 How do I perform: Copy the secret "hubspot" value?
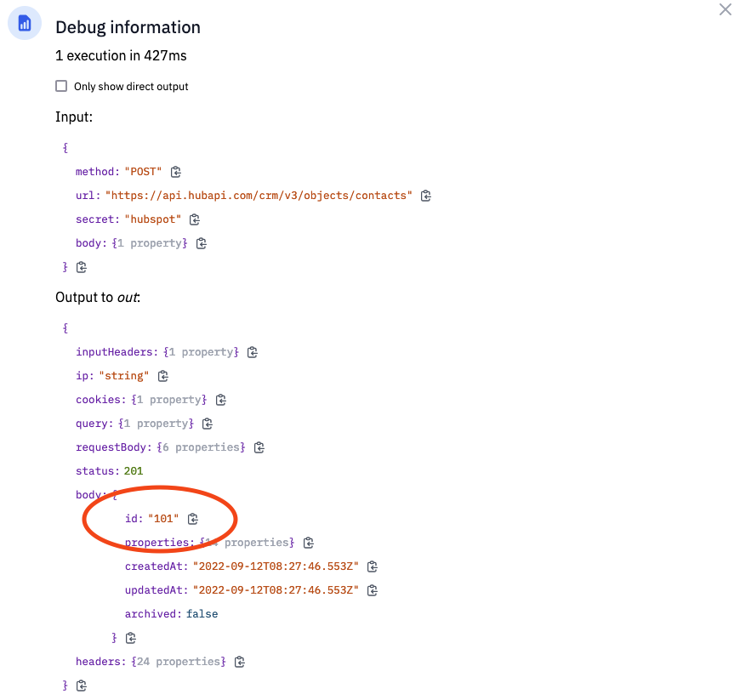click(x=195, y=219)
